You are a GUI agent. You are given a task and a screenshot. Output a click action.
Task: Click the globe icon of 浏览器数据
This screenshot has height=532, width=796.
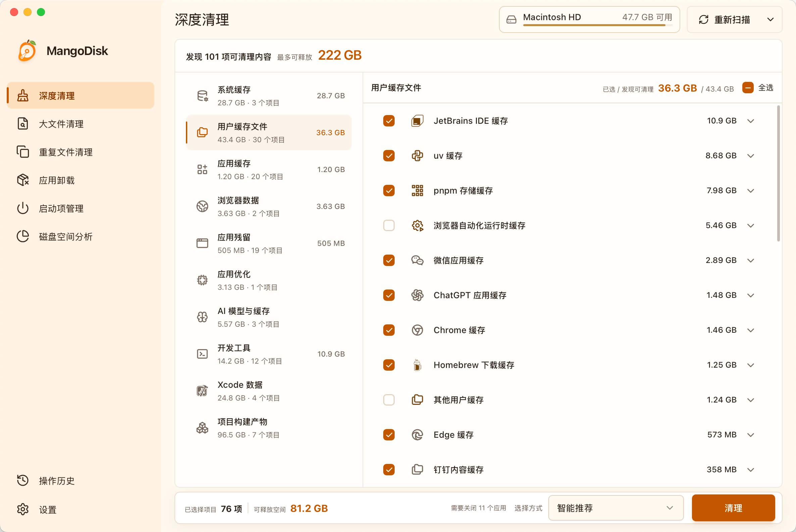(x=202, y=206)
